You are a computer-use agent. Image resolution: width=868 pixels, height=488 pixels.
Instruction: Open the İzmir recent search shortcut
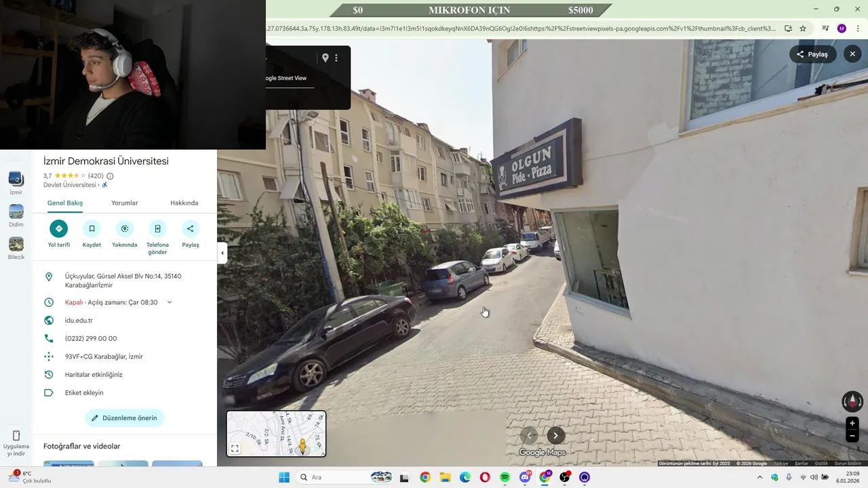pos(16,183)
